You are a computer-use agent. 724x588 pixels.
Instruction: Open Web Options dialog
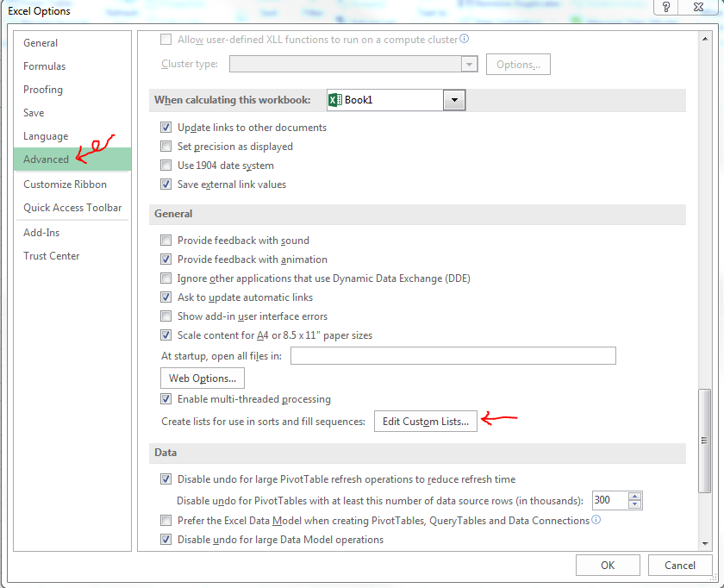pyautogui.click(x=203, y=378)
